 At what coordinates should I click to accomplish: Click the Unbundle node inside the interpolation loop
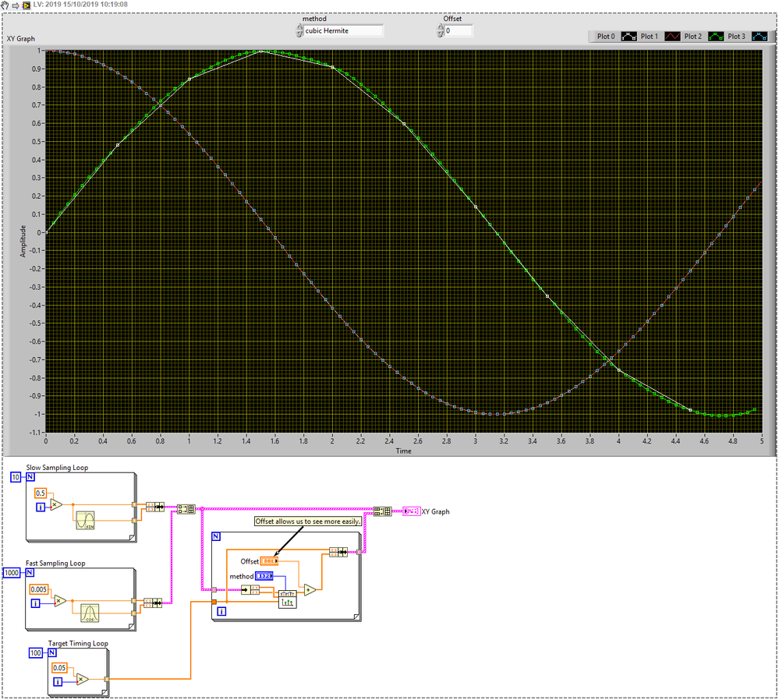pos(250,590)
